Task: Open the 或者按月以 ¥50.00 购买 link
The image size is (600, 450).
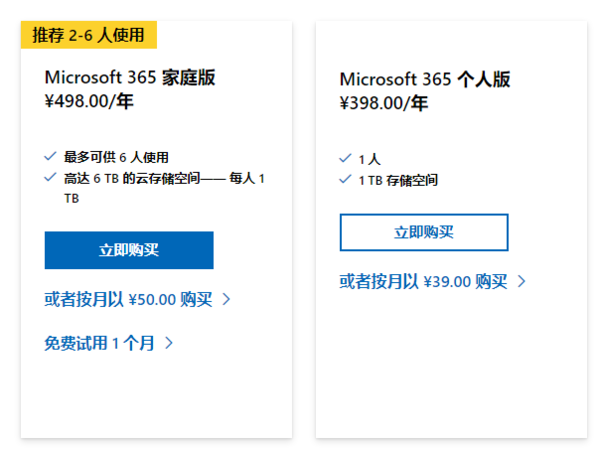Action: tap(128, 299)
